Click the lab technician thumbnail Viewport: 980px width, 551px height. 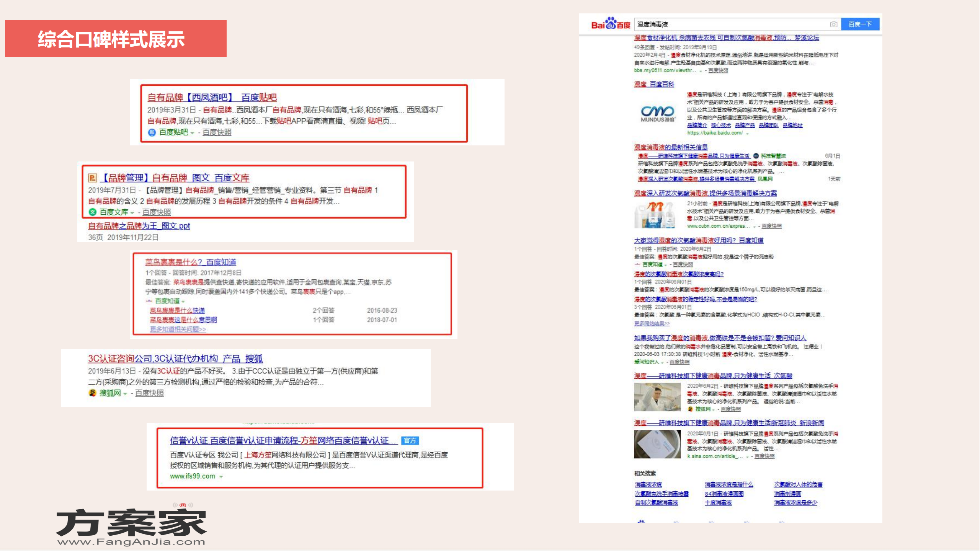tap(657, 397)
